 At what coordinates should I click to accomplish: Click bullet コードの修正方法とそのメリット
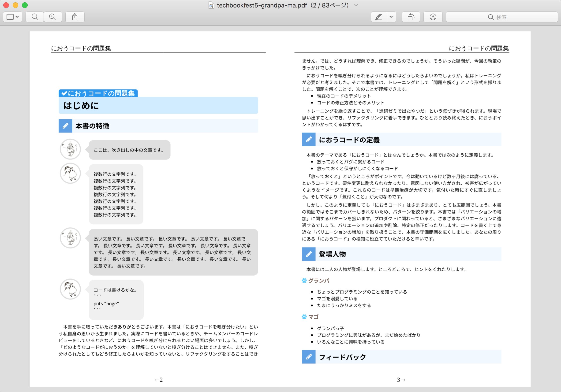(351, 103)
